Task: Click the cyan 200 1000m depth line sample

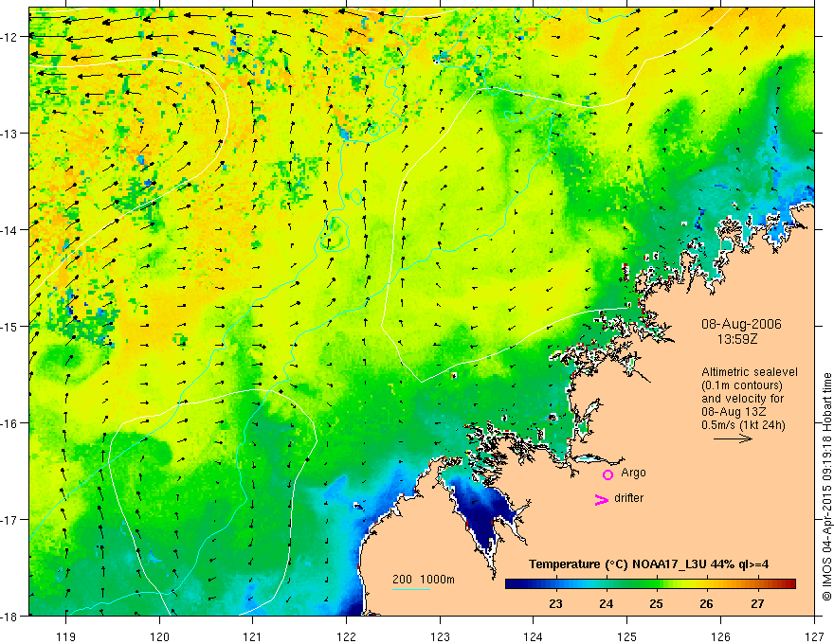Action: pyautogui.click(x=411, y=589)
